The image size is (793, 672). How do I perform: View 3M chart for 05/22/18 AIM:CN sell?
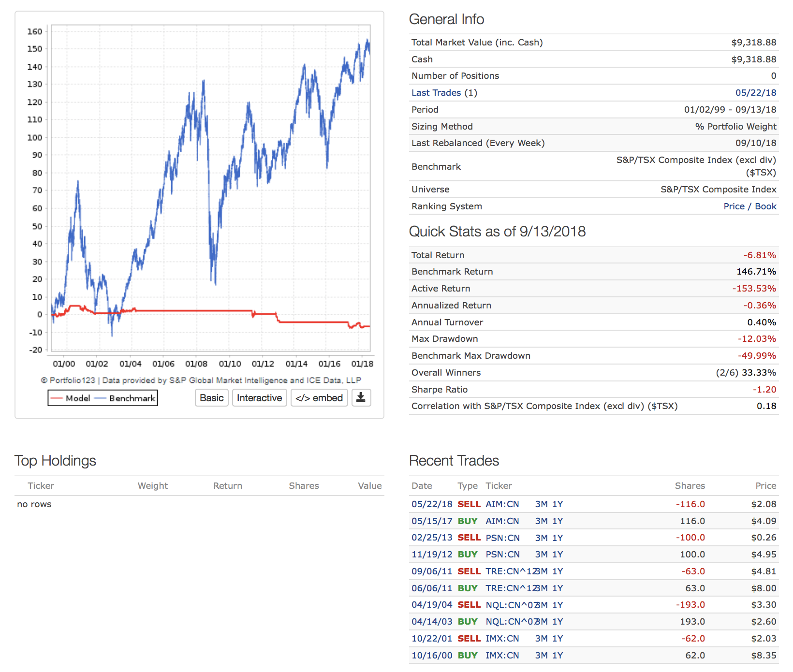pyautogui.click(x=541, y=504)
